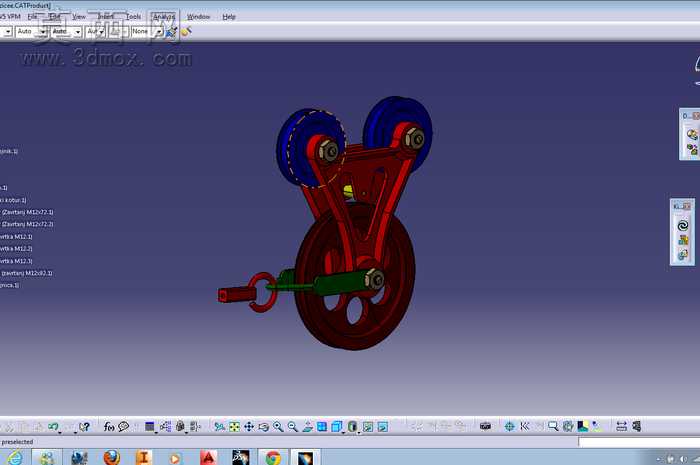Open the Analyze menu
This screenshot has width=700, height=465.
[x=164, y=17]
